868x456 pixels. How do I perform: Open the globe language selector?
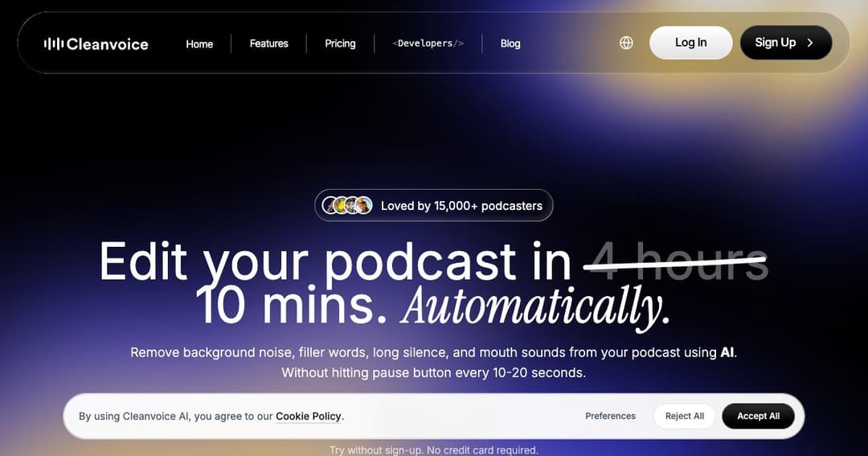(626, 43)
